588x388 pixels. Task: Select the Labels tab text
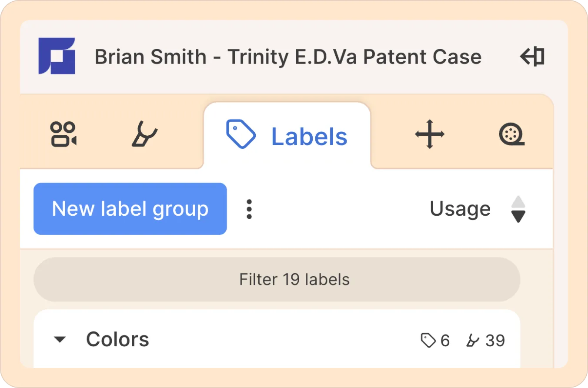pyautogui.click(x=309, y=137)
